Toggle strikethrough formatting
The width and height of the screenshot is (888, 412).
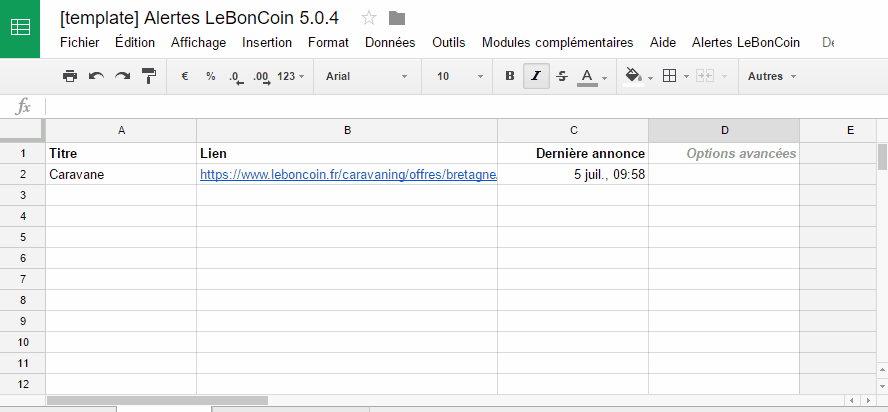pyautogui.click(x=562, y=76)
